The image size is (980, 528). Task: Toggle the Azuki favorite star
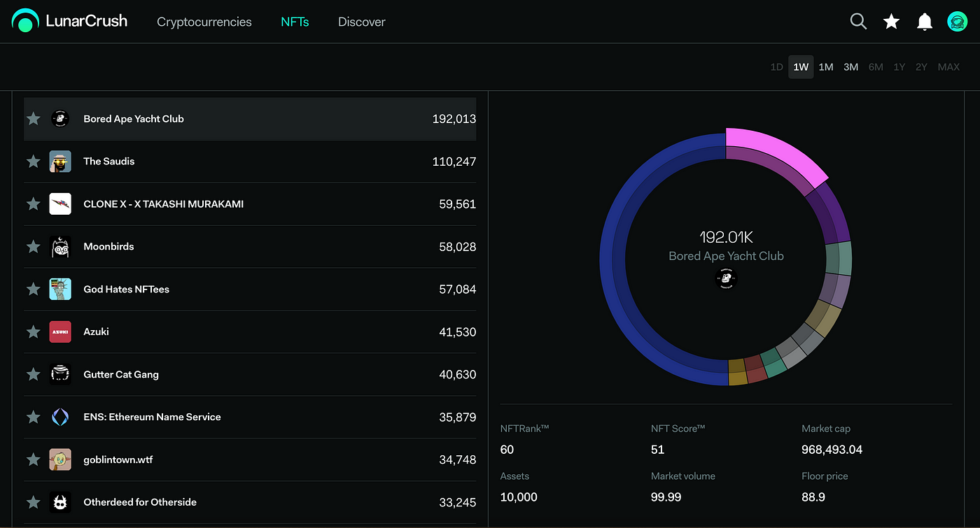coord(33,331)
